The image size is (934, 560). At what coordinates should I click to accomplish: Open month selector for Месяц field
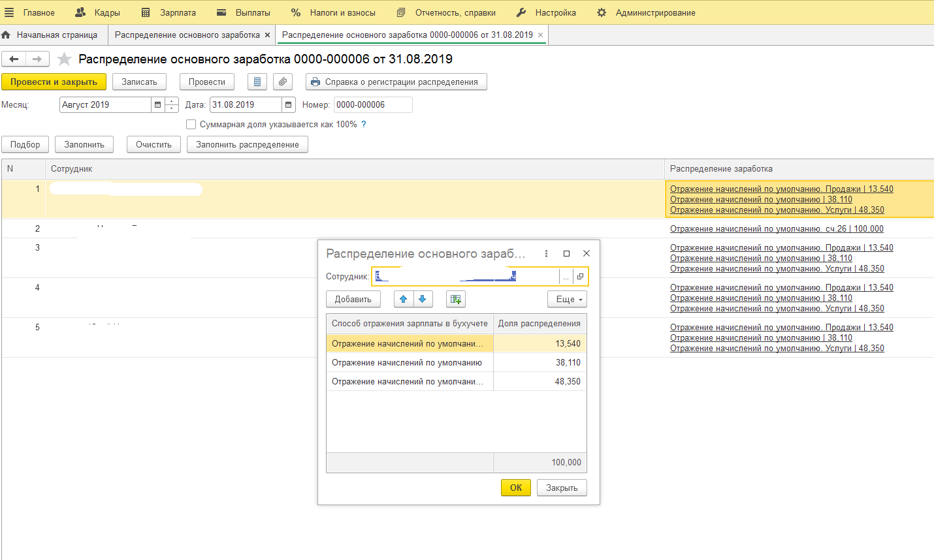[x=157, y=104]
